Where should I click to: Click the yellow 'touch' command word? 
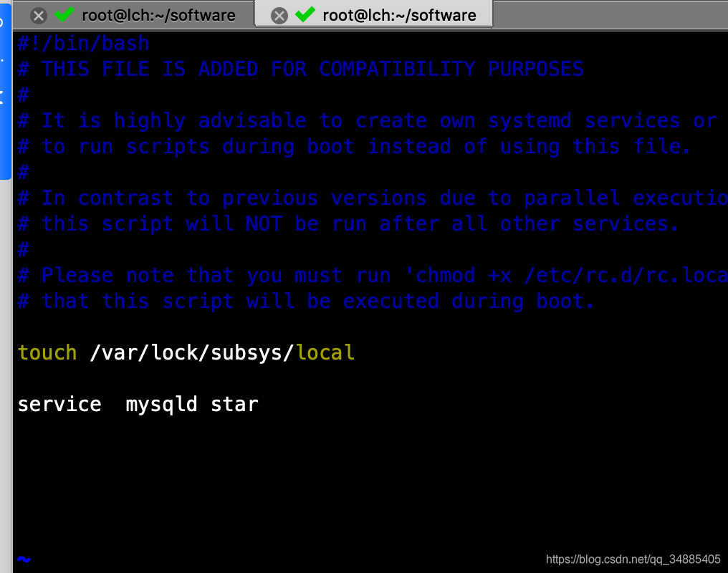point(47,353)
